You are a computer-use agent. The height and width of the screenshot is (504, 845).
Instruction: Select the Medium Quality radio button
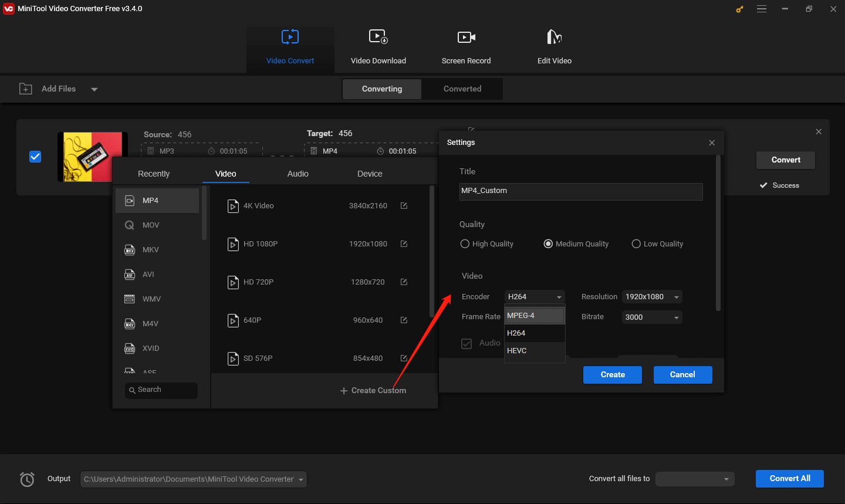[548, 243]
